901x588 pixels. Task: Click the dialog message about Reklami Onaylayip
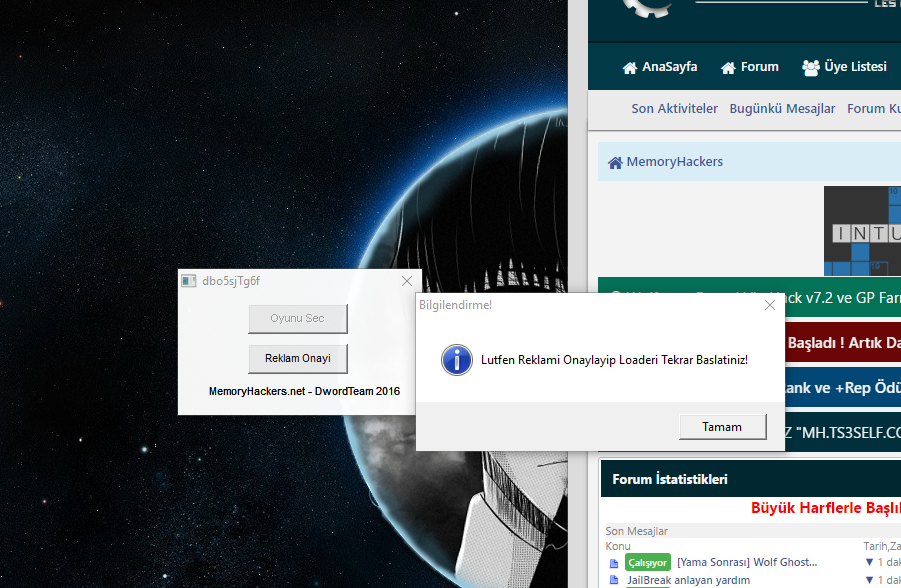[x=614, y=360]
